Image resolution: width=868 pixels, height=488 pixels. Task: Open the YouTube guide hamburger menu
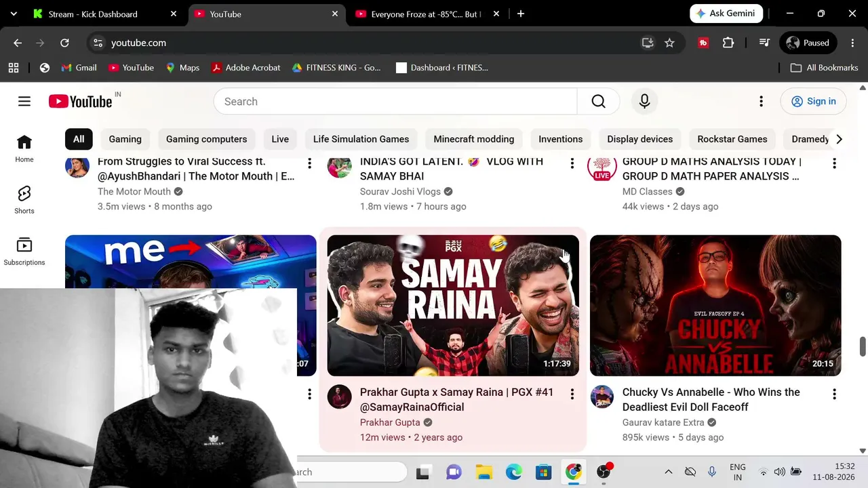[x=24, y=102]
